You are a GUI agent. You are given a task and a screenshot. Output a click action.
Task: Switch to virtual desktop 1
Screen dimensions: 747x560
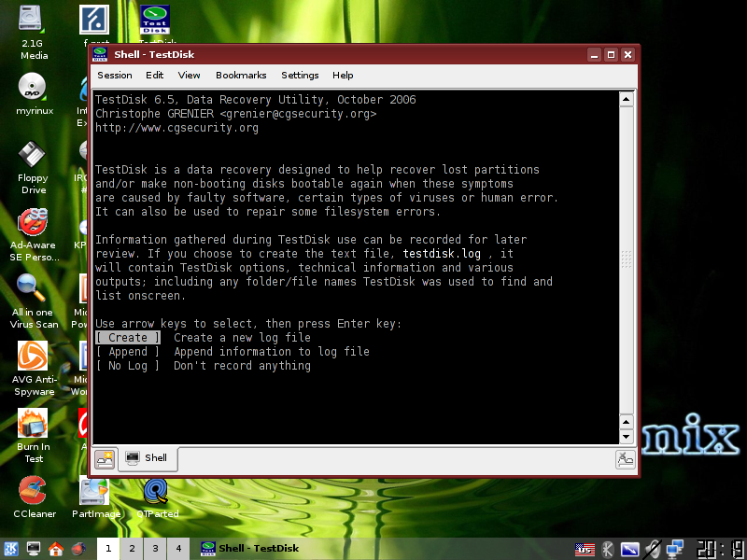pos(108,549)
